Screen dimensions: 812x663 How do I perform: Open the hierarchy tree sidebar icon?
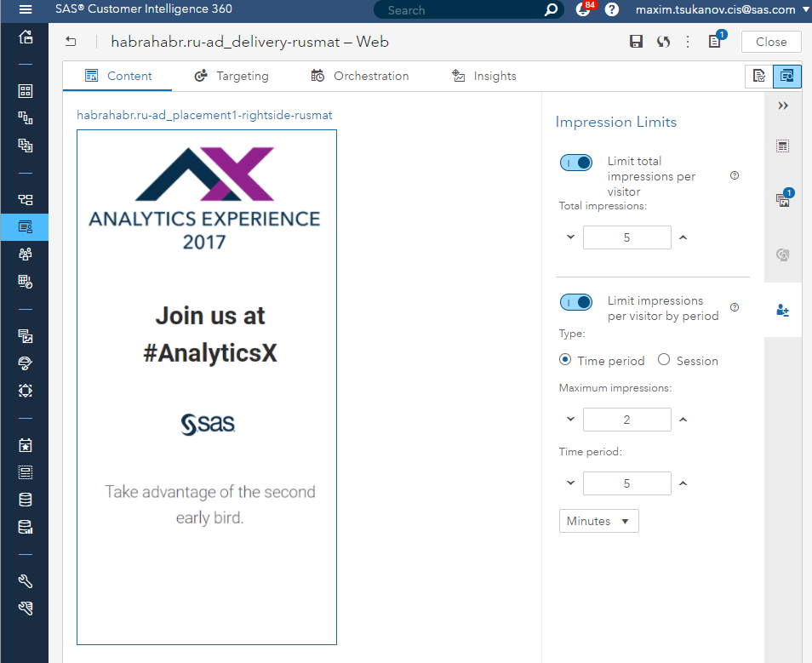tap(26, 199)
